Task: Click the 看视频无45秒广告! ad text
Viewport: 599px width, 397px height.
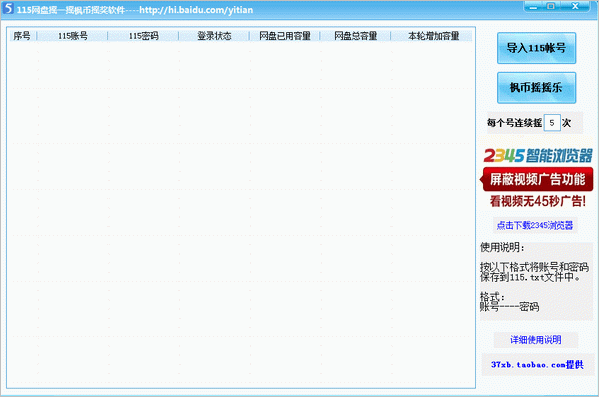Action: [x=538, y=201]
